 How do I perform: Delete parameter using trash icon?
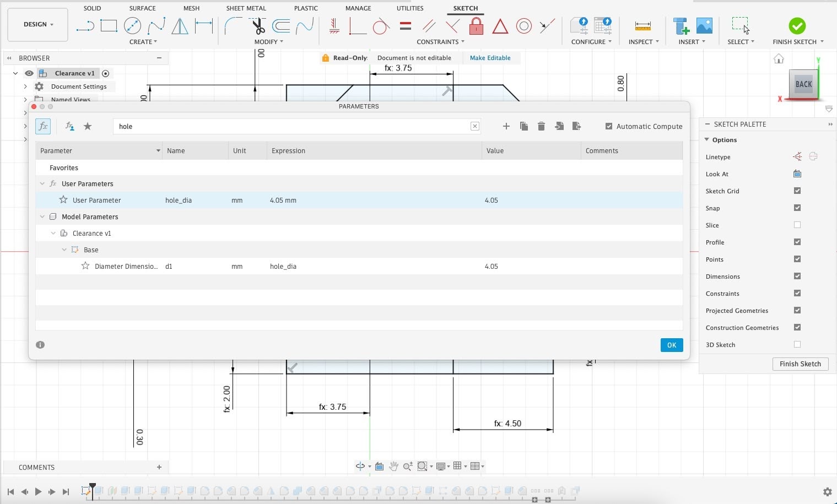(541, 126)
